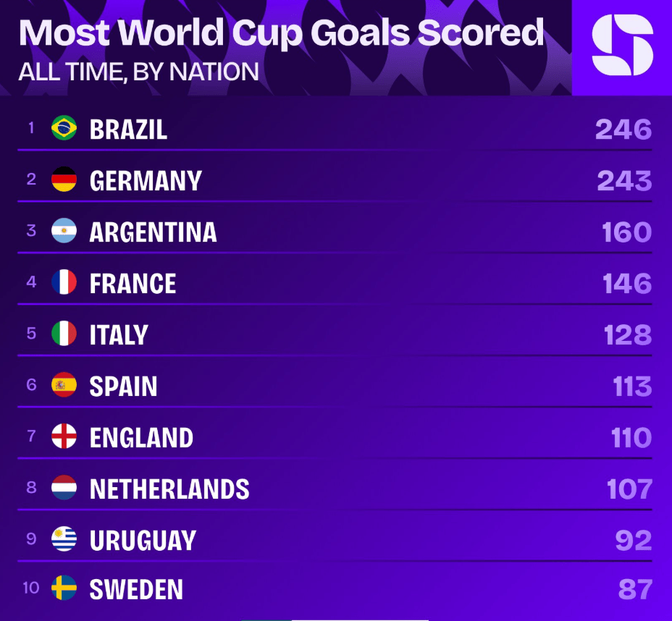The height and width of the screenshot is (621, 672).
Task: Click the Sweden flag icon
Action: [x=64, y=588]
